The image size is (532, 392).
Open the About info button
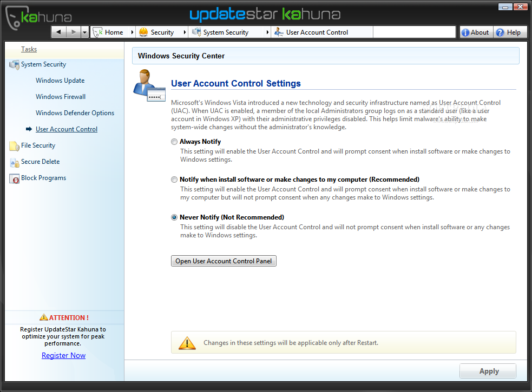tap(476, 32)
